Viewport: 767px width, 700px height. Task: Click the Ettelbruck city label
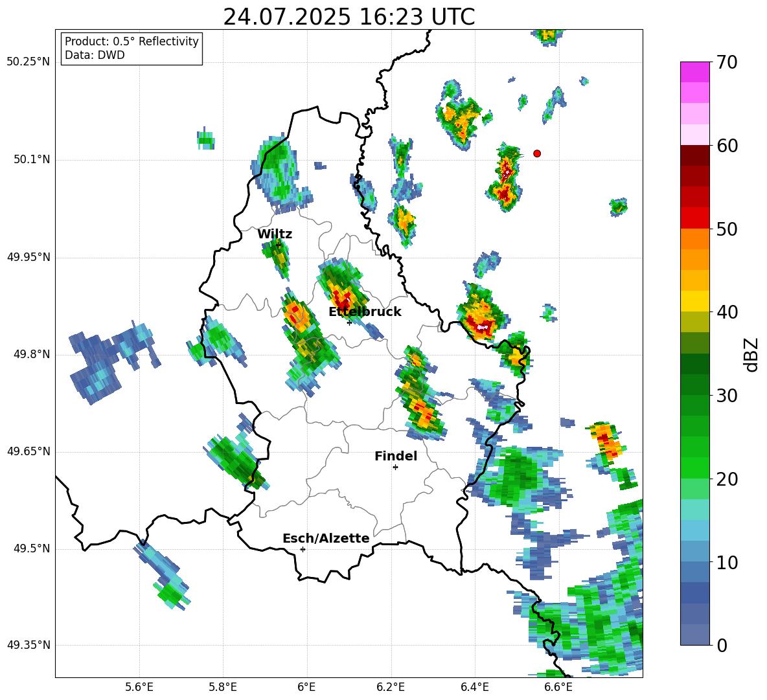tap(365, 312)
